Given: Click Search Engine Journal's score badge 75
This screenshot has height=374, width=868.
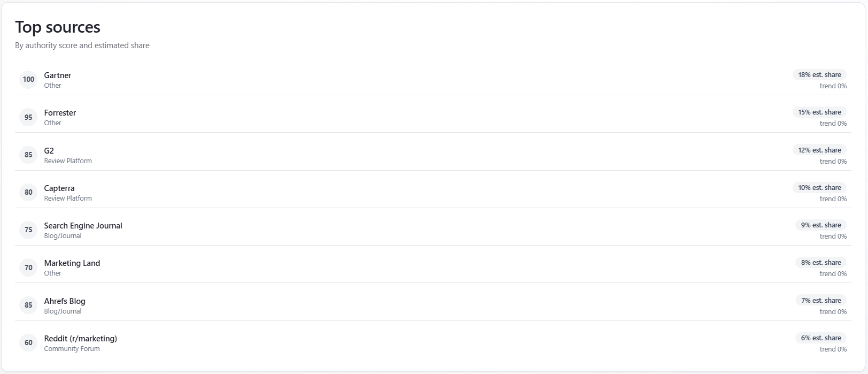Looking at the screenshot, I should [x=28, y=230].
